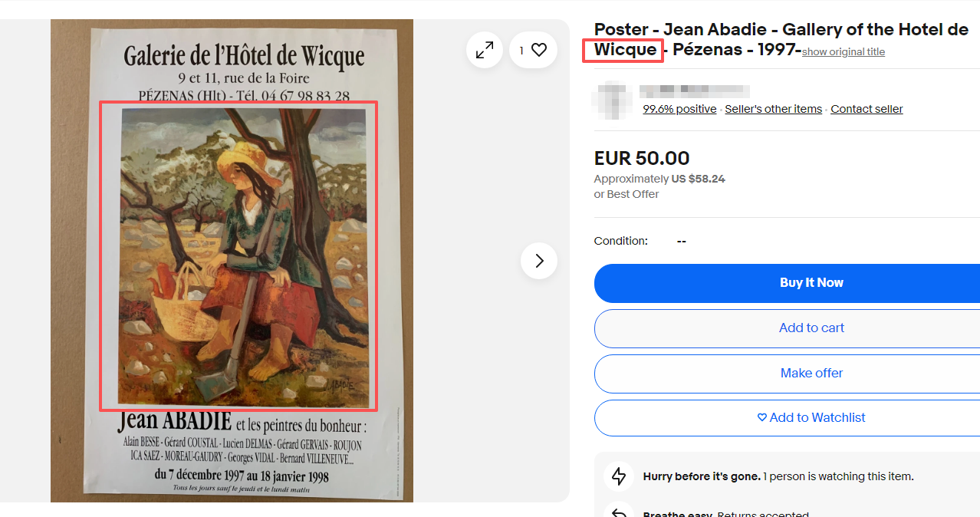The width and height of the screenshot is (980, 517).
Task: Show the original listing title
Action: pos(844,52)
